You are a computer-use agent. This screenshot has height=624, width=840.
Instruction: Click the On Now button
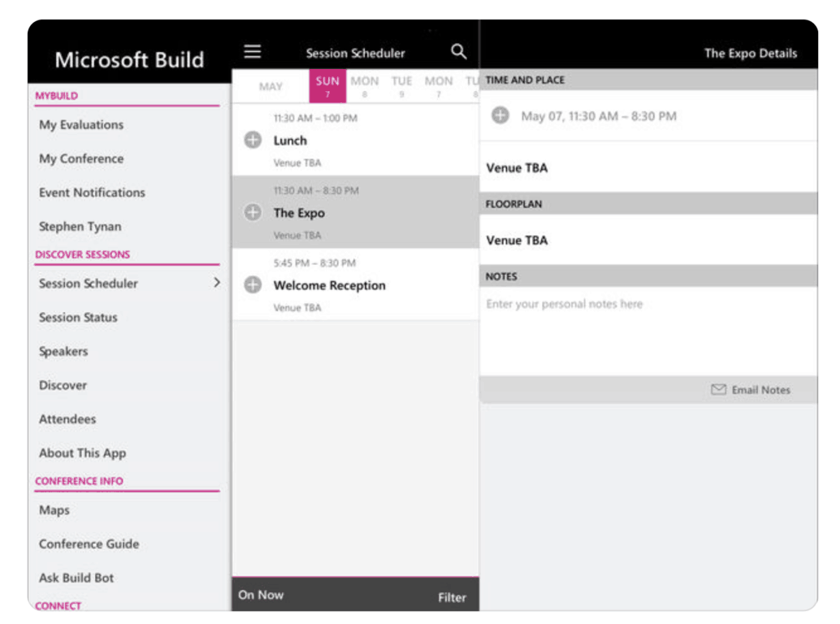(261, 595)
